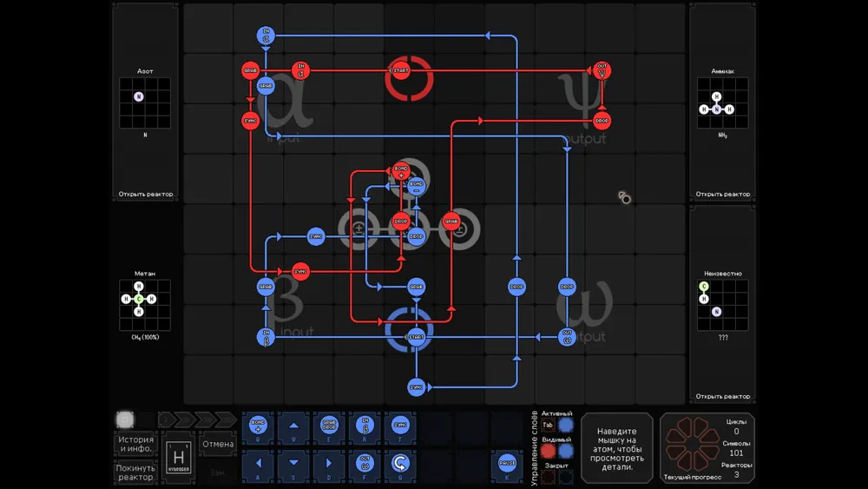Open the Аммиак output reactor

tap(722, 194)
